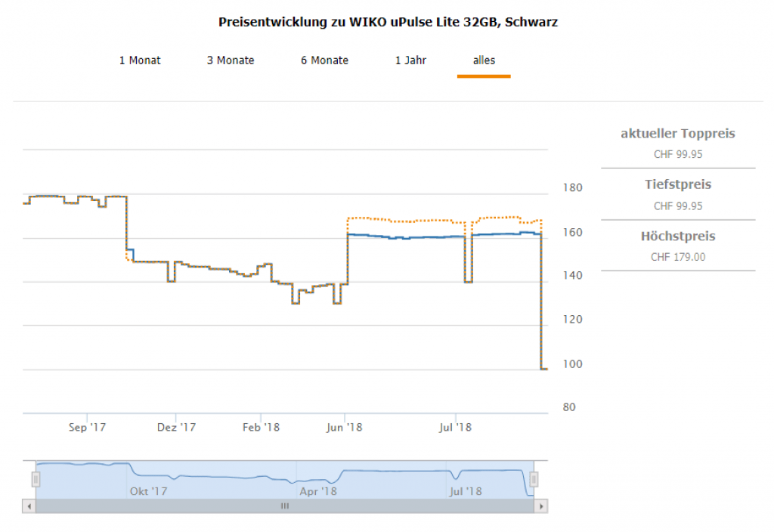Click the Höchstpreis heading
Image resolution: width=774 pixels, height=532 pixels.
pos(678,236)
